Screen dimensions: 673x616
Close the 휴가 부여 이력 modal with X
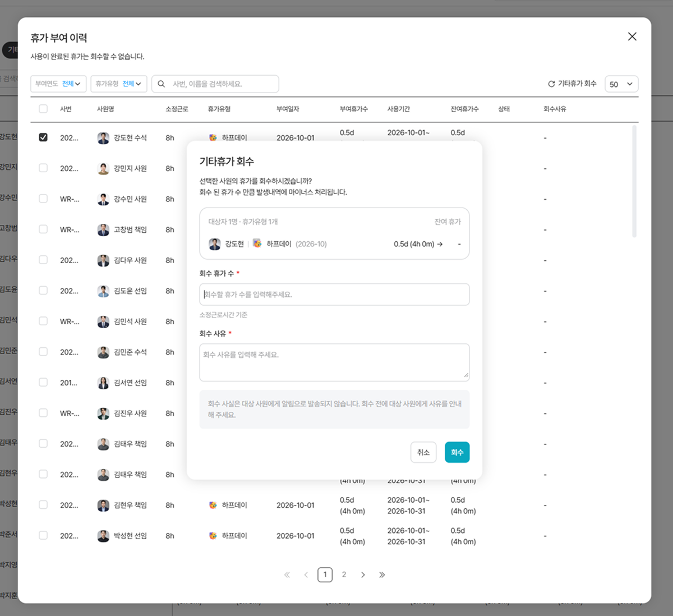[x=632, y=36]
